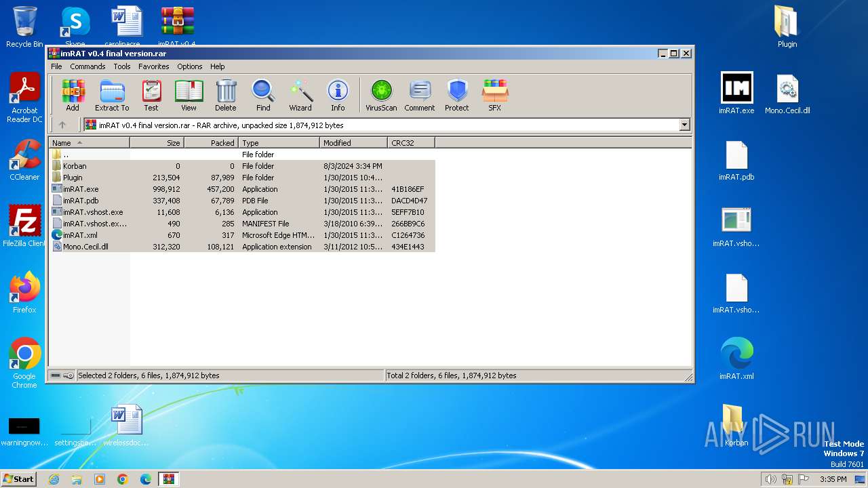Viewport: 868px width, 488px height.
Task: Click the Delete trash can icon
Action: (x=226, y=95)
